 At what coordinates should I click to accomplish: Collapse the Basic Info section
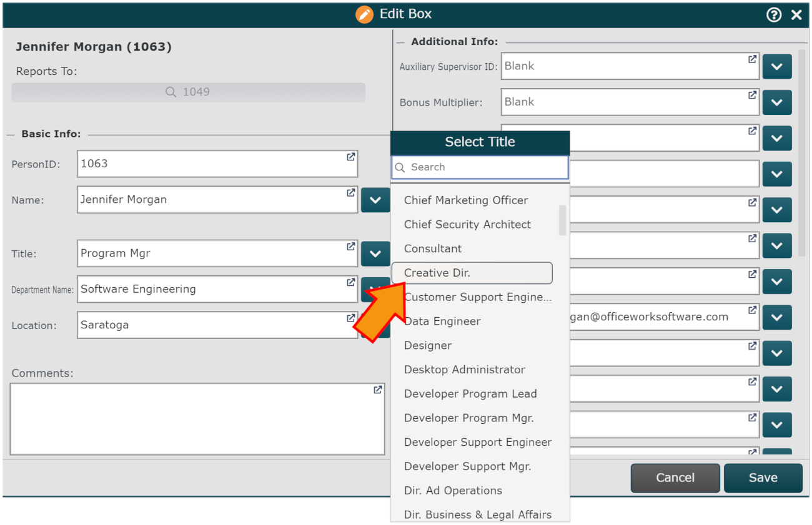(x=10, y=134)
